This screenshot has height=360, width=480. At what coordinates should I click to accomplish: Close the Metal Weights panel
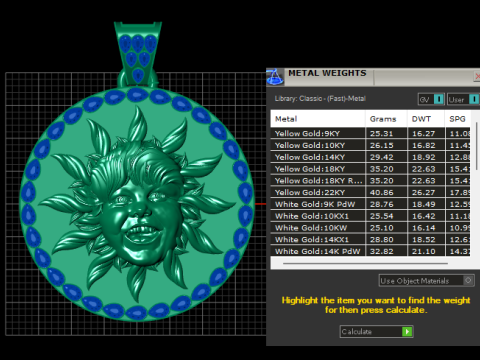tap(477, 76)
